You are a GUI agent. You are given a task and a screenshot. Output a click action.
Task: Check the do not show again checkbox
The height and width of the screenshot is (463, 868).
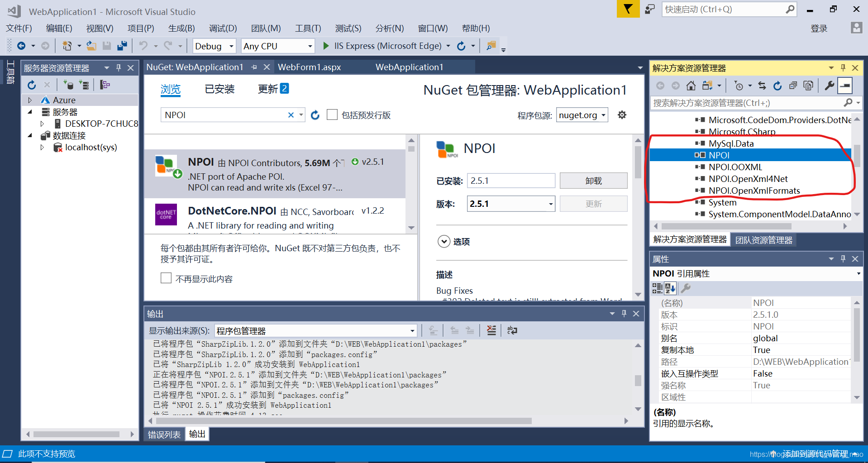[x=166, y=278]
